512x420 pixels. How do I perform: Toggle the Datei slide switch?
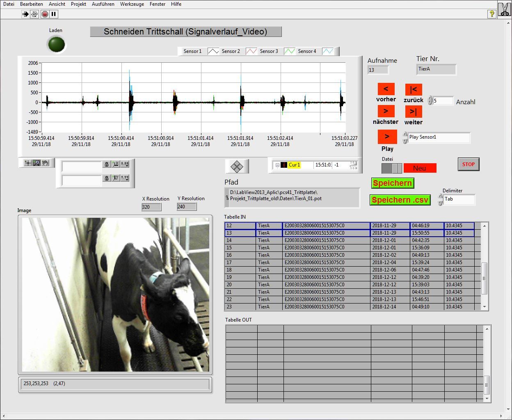click(x=392, y=168)
